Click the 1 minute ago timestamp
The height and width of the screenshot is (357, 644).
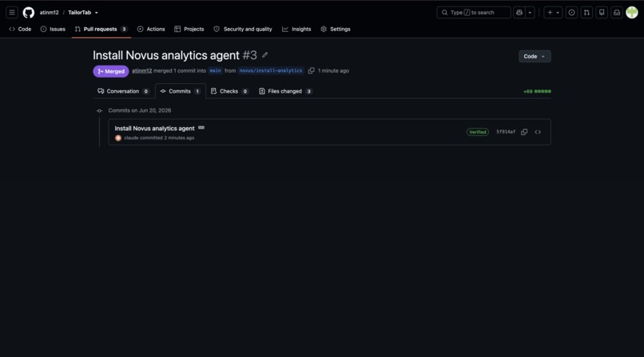click(333, 70)
